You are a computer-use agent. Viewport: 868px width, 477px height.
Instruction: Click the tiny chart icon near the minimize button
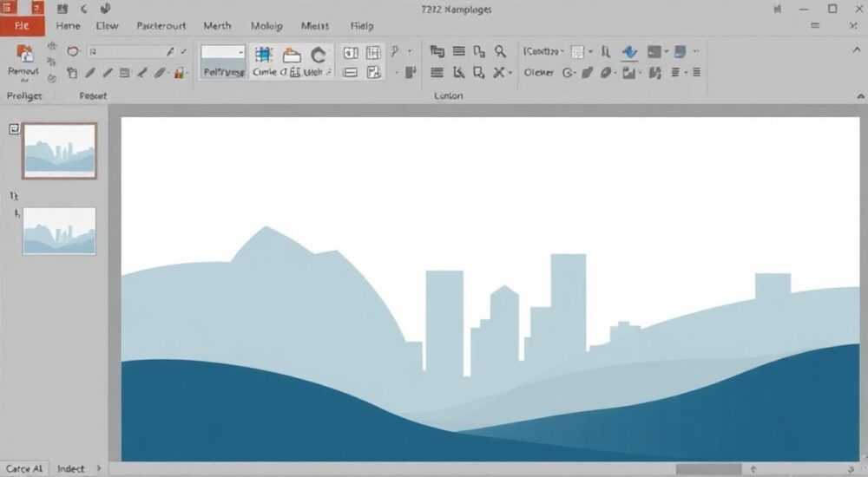(778, 9)
